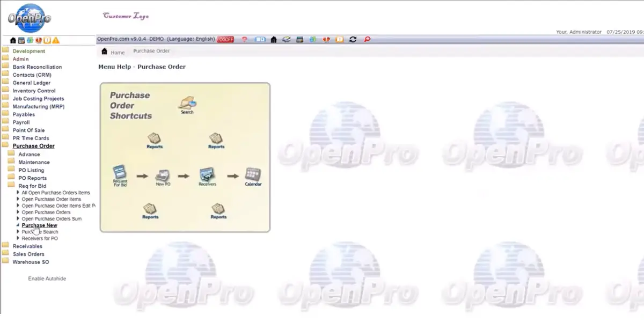
Task: Open the calculator icon in the top toolbar
Action: coord(299,39)
